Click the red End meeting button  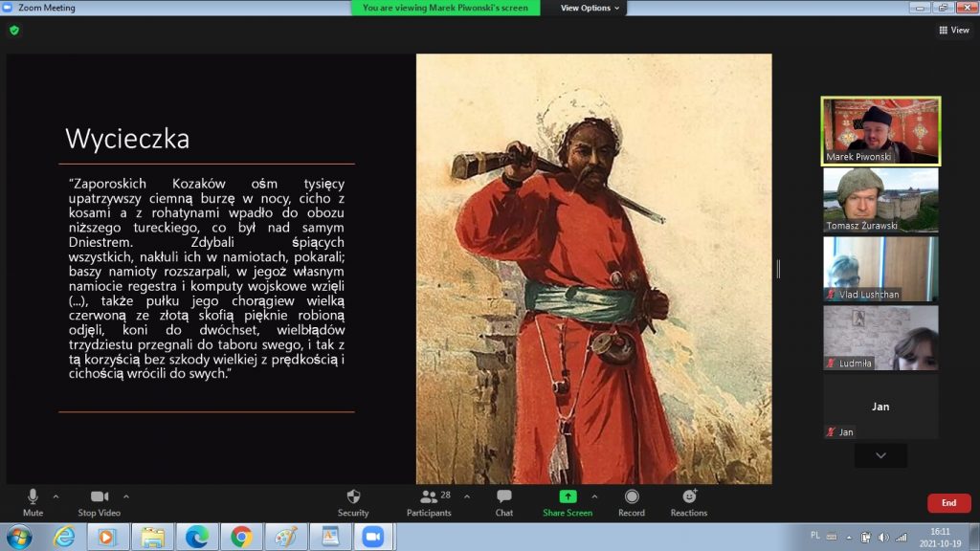click(x=948, y=503)
